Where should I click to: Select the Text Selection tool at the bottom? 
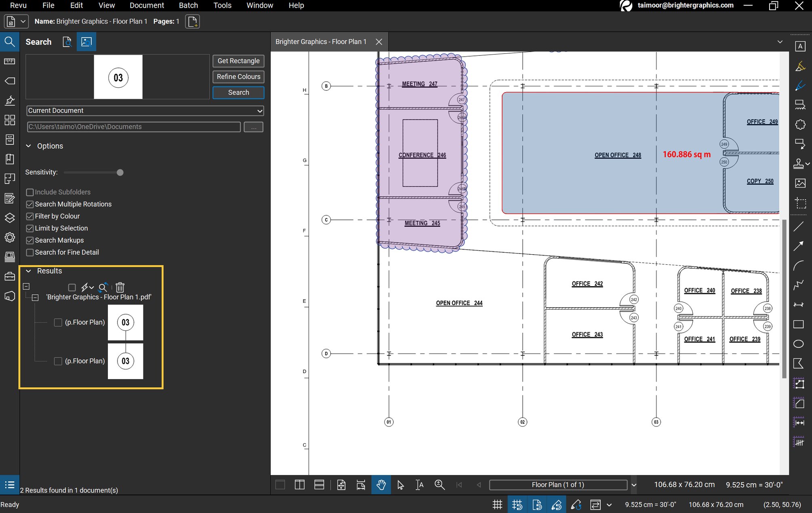[419, 485]
